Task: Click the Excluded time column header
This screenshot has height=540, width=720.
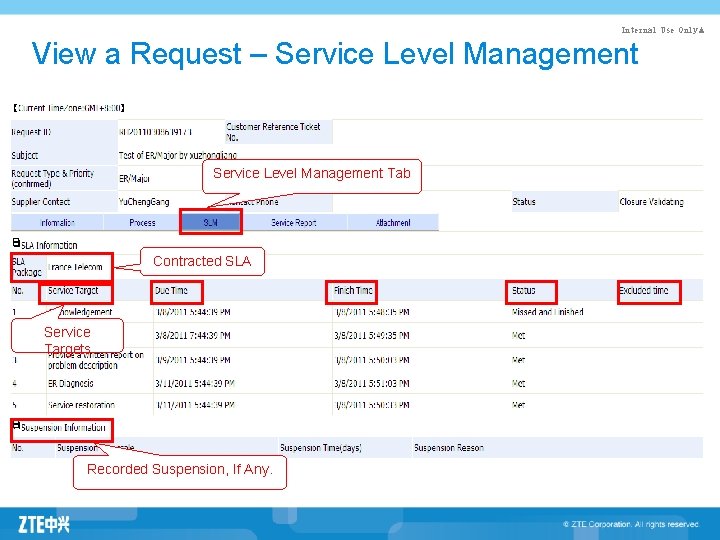Action: click(x=643, y=291)
